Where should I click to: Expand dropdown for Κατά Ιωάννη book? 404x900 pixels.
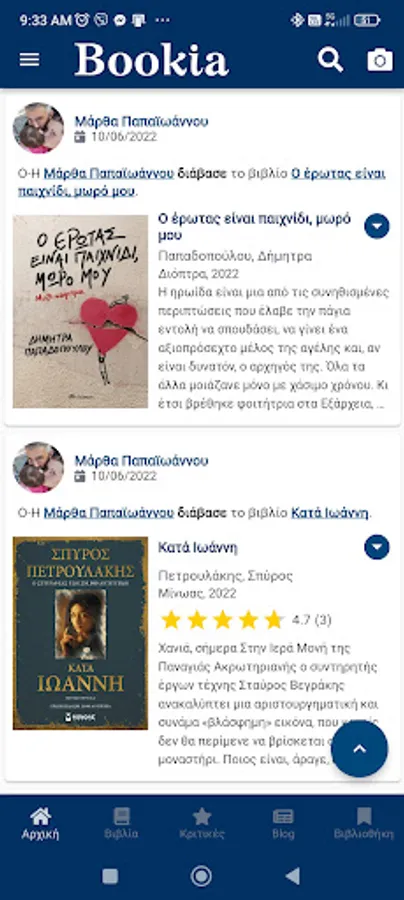tap(377, 547)
